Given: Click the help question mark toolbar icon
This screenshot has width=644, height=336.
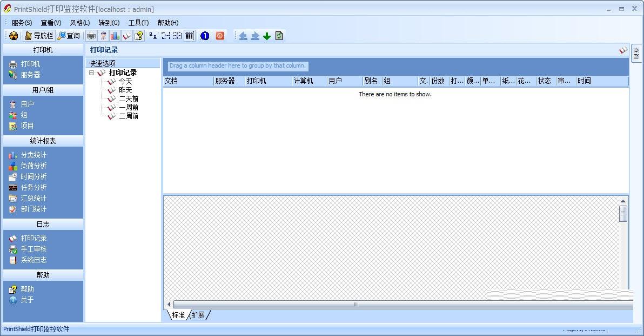Looking at the screenshot, I should point(139,36).
